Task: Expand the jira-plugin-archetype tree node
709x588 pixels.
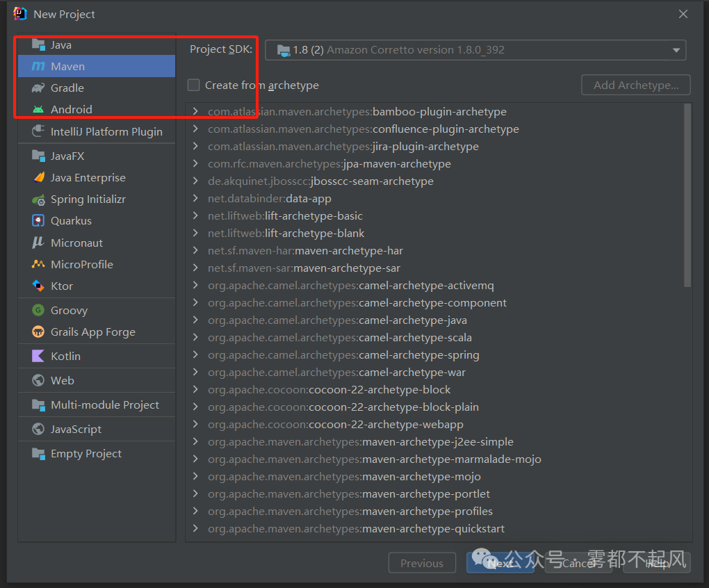Action: (x=195, y=146)
